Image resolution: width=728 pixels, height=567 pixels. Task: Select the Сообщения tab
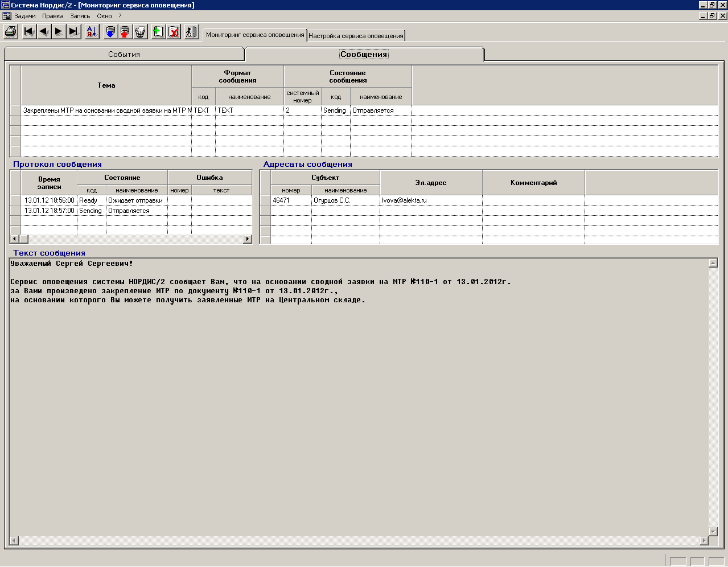point(364,54)
